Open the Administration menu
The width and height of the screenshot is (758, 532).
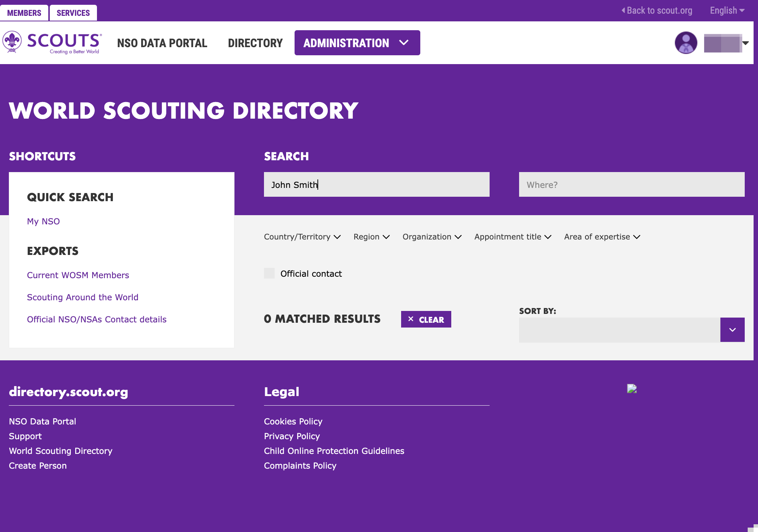[x=357, y=43]
